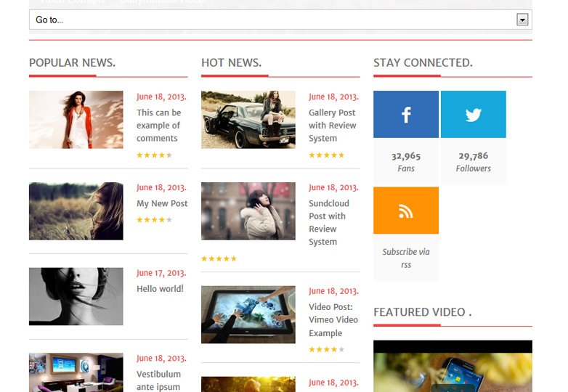
Task: Click date above 'This can be example'
Action: click(x=161, y=97)
